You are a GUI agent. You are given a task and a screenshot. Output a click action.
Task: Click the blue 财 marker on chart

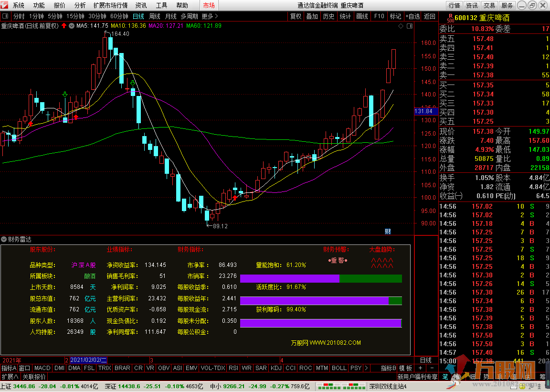point(388,232)
